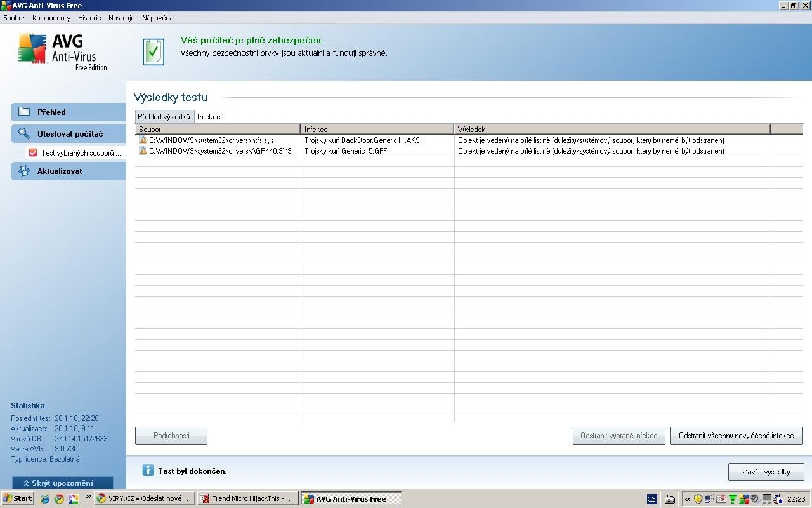
Task: Expand more quick launch items chevron
Action: tap(88, 497)
